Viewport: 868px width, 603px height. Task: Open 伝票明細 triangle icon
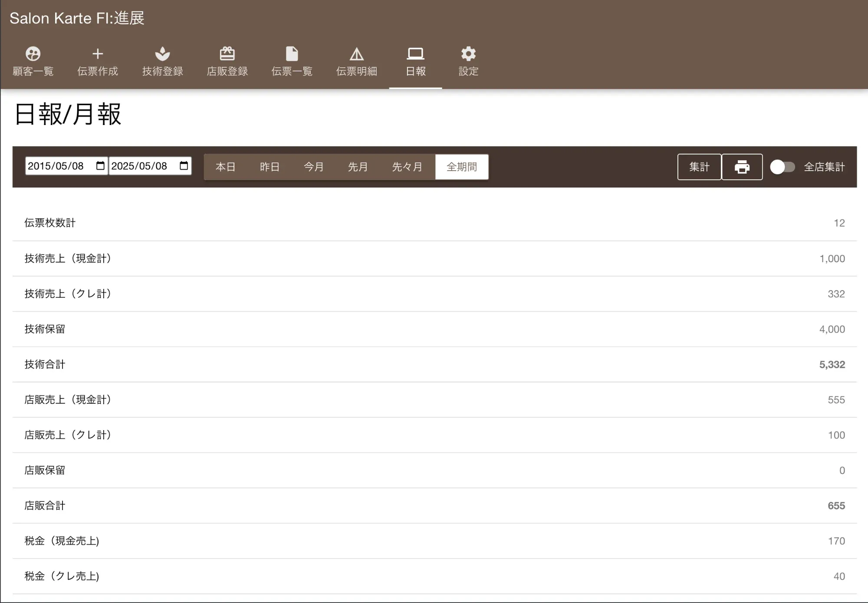point(356,54)
